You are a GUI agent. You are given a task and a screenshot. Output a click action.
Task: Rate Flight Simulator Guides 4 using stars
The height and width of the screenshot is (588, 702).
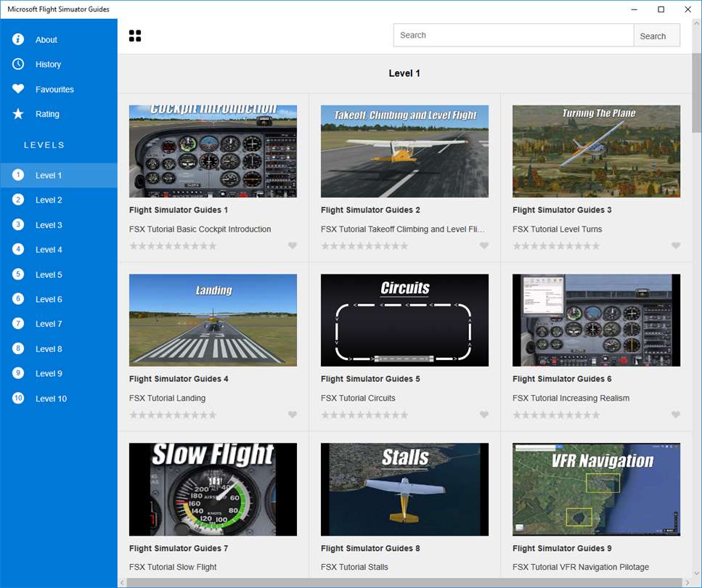[173, 415]
